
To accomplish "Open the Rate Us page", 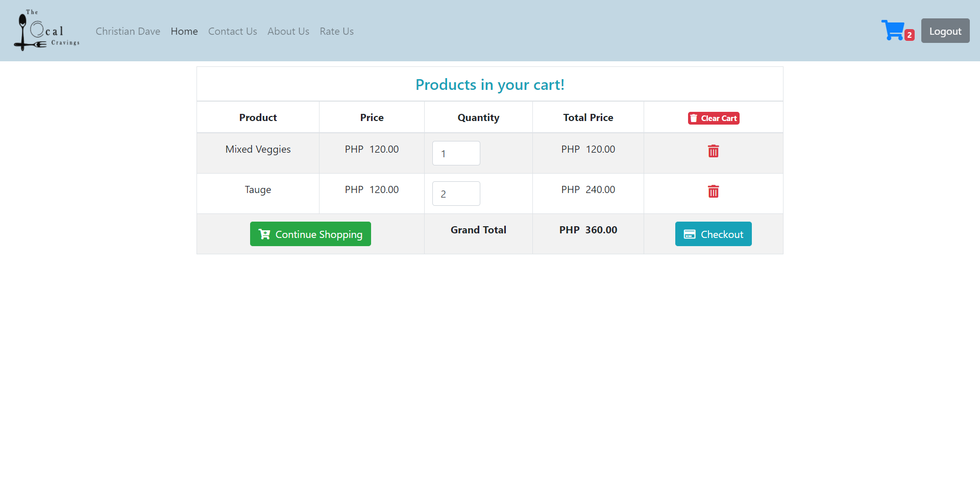I will click(x=336, y=31).
